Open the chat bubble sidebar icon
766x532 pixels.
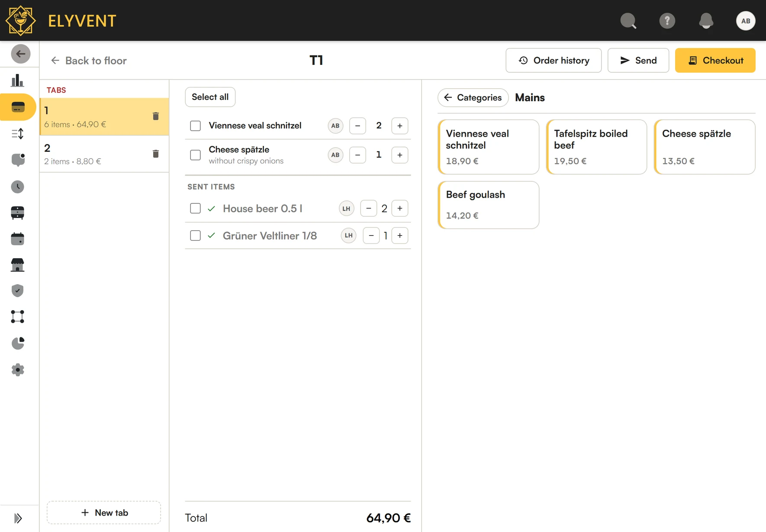tap(18, 160)
